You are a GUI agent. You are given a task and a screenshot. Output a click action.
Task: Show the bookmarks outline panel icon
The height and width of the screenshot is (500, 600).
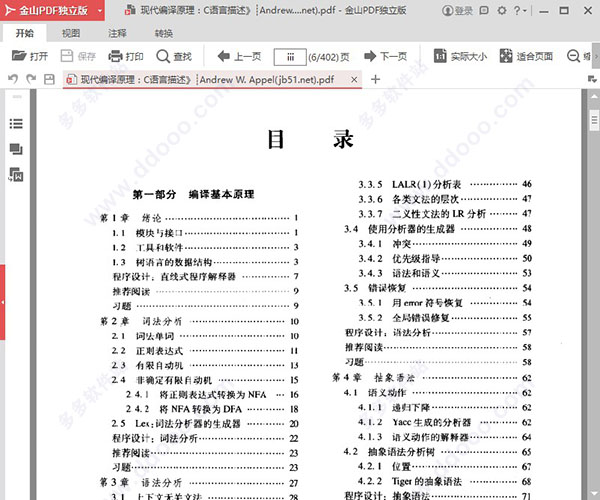point(16,124)
